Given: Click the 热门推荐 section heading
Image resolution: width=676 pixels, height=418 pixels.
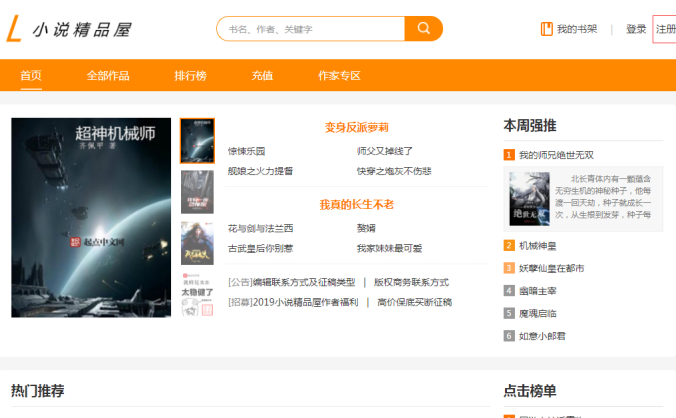Looking at the screenshot, I should coord(38,391).
